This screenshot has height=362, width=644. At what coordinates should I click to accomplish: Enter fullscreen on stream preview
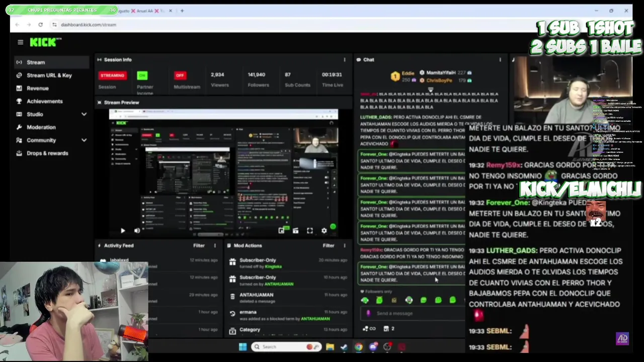(x=310, y=231)
